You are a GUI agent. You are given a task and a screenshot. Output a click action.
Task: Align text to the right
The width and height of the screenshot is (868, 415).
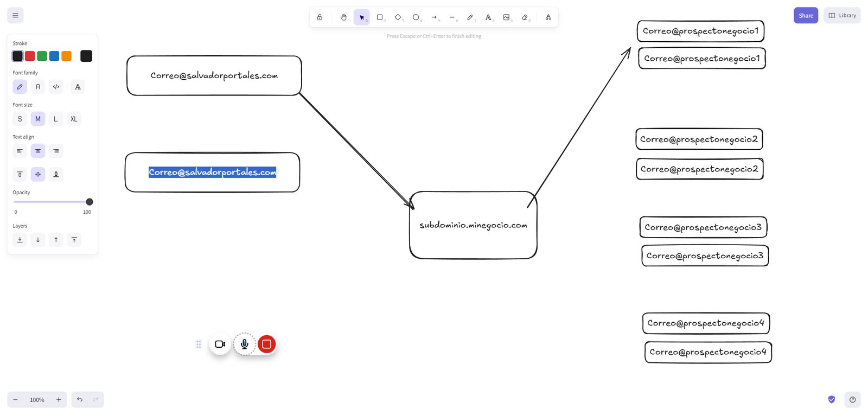pyautogui.click(x=56, y=151)
